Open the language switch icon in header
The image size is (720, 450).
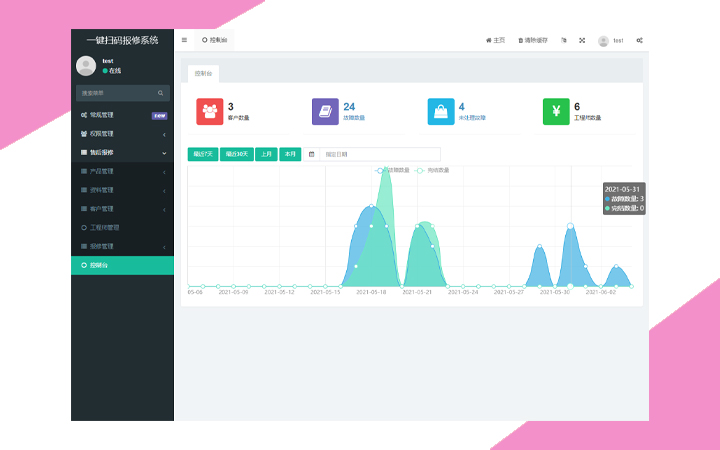tap(564, 40)
